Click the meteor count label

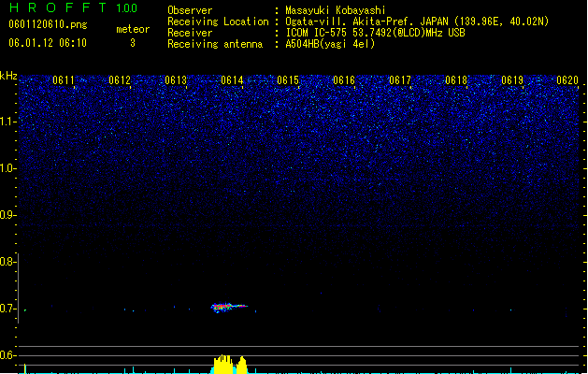click(x=133, y=29)
